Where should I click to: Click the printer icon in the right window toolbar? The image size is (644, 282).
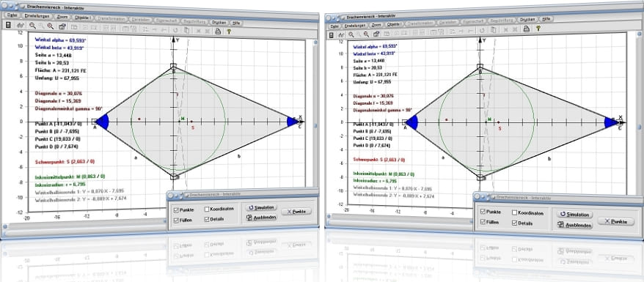tap(526, 29)
